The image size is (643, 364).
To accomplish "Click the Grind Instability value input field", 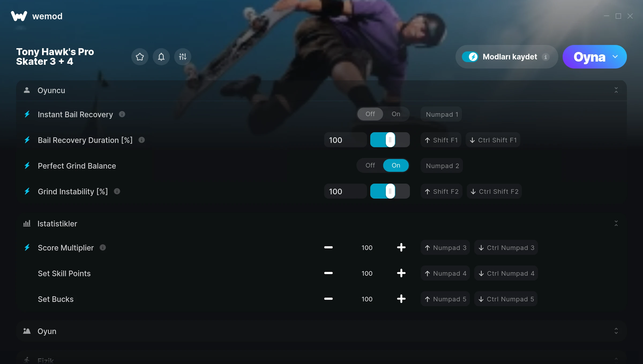I will pos(345,191).
